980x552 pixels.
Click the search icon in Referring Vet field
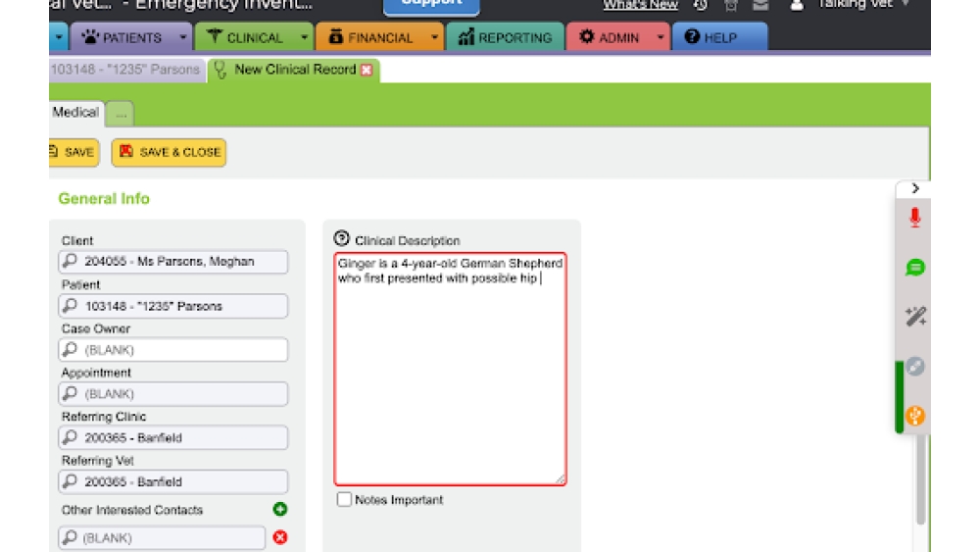click(x=70, y=481)
